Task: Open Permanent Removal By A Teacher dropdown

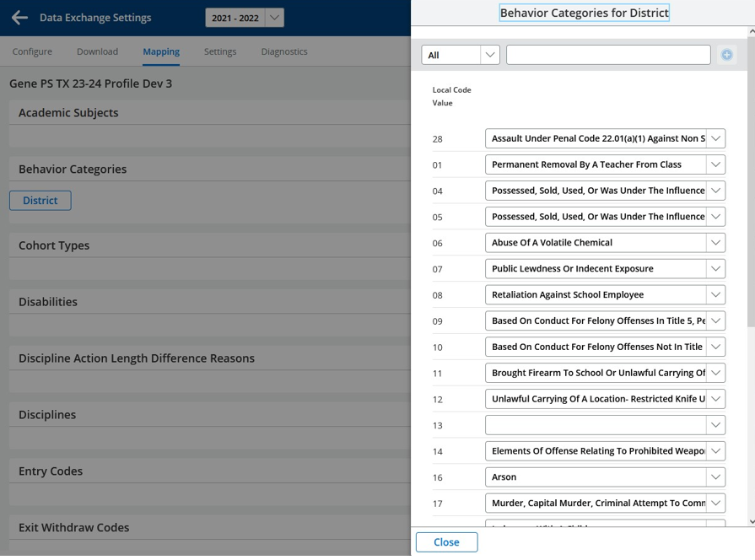Action: pos(715,164)
